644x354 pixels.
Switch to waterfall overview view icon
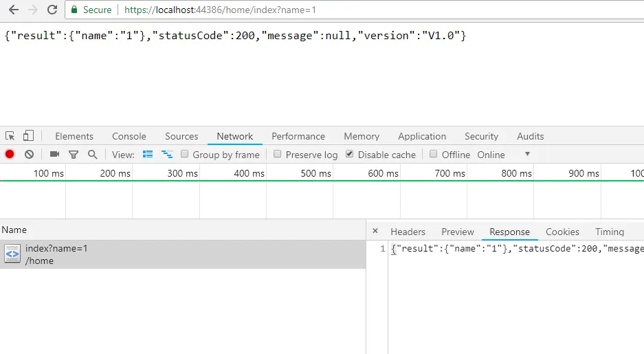click(x=167, y=155)
